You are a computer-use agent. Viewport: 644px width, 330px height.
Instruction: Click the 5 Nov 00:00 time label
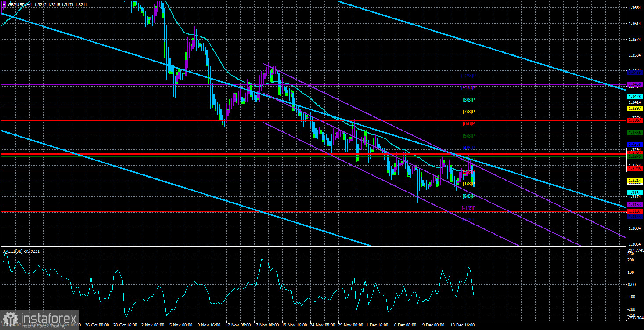[181, 326]
